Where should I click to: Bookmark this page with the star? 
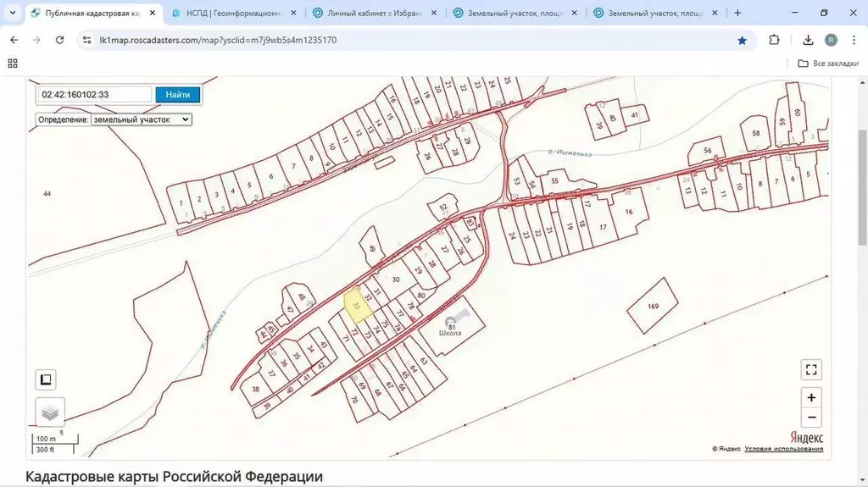tap(742, 40)
